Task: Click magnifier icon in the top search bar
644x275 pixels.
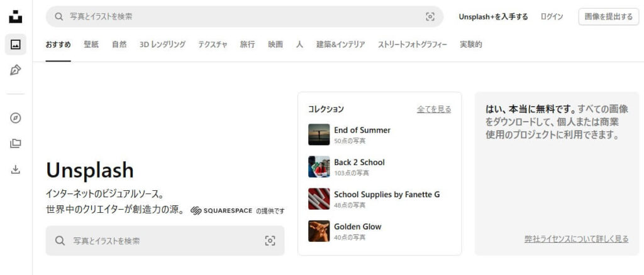Action: 59,17
